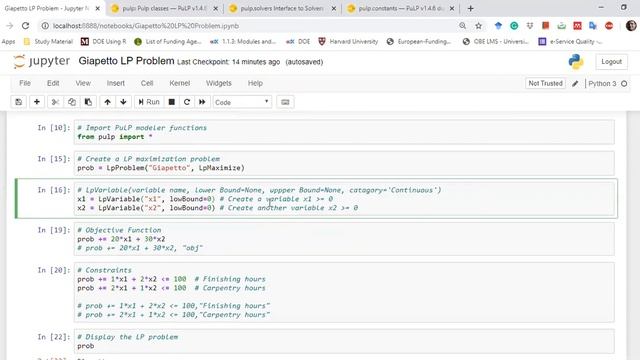Click the pencil edit-mode indicator icon
Screen dimensions: 640x360
[x=575, y=84]
